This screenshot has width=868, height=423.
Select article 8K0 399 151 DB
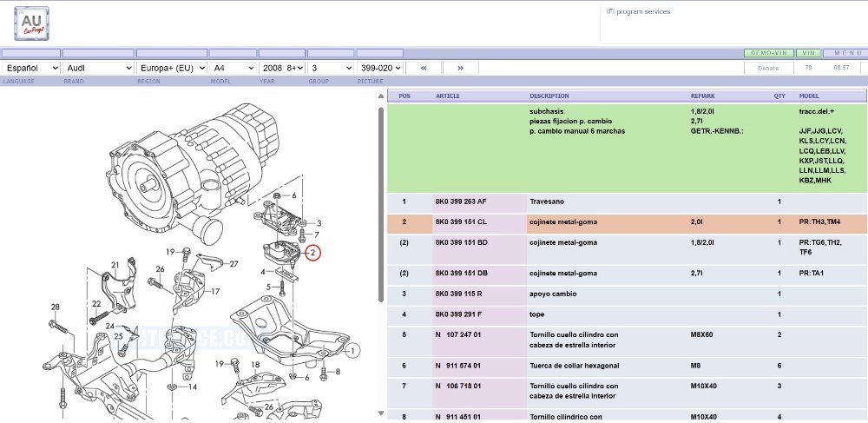tap(461, 273)
